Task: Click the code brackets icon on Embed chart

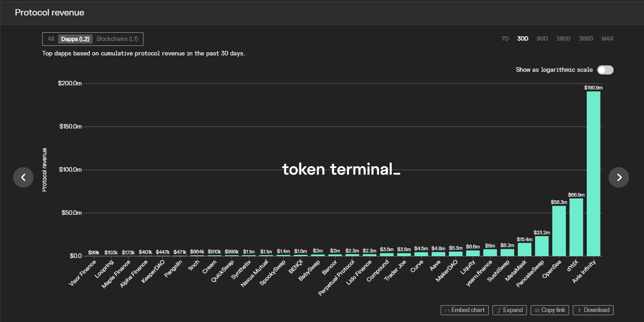Action: (x=447, y=310)
